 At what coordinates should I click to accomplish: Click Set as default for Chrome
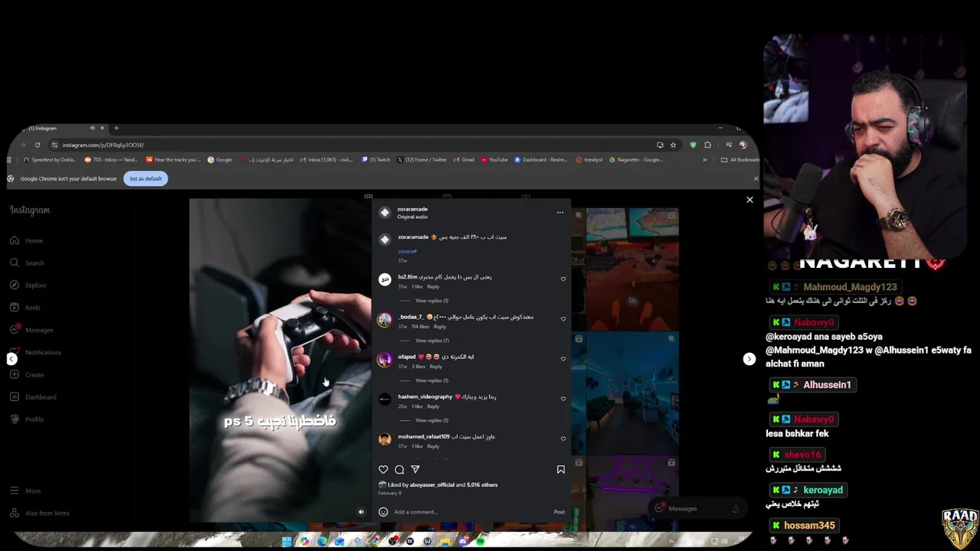point(145,178)
